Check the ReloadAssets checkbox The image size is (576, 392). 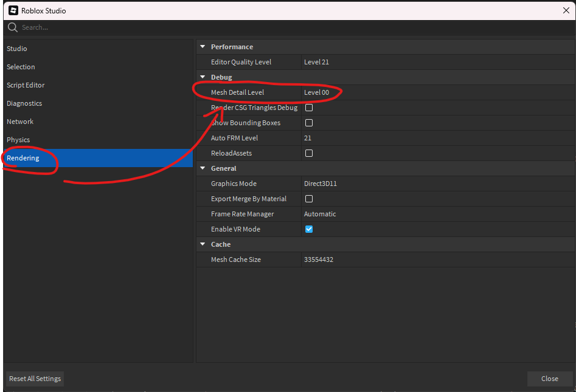tap(309, 153)
